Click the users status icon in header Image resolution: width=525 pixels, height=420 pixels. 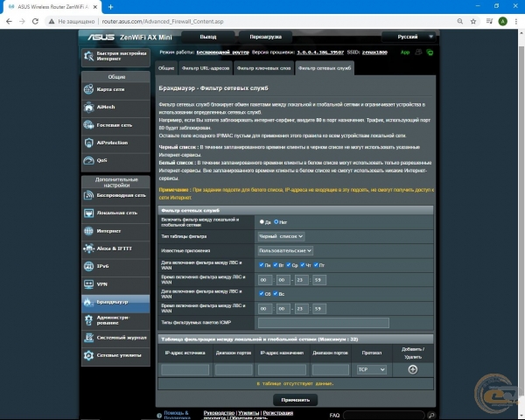coord(418,52)
